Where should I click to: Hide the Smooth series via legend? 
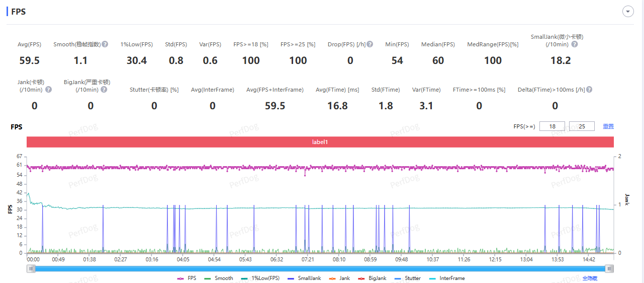pyautogui.click(x=219, y=278)
